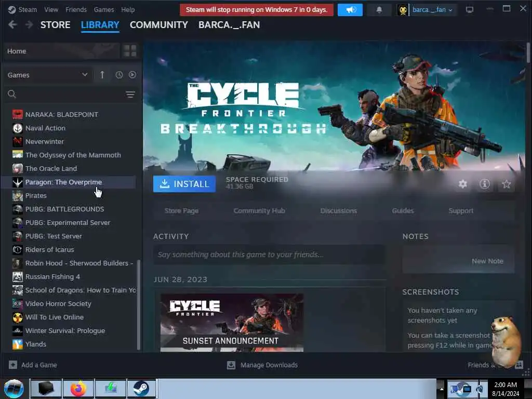Select Russian Fishing 4

69,276
